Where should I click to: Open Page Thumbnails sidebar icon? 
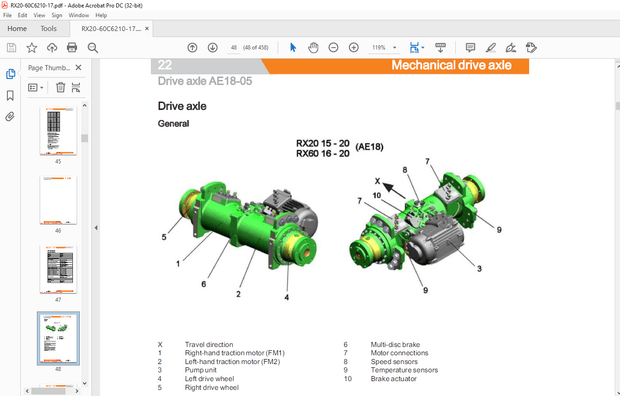click(x=10, y=74)
